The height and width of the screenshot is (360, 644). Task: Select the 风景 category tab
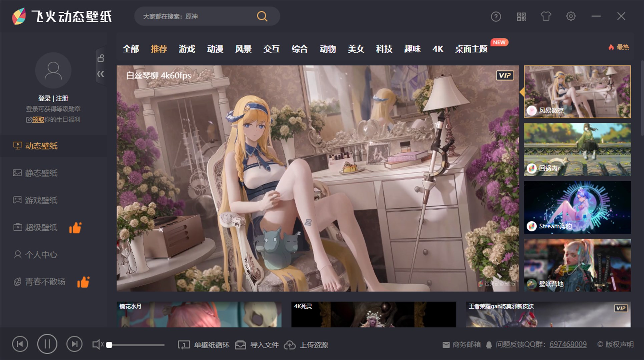tap(243, 49)
